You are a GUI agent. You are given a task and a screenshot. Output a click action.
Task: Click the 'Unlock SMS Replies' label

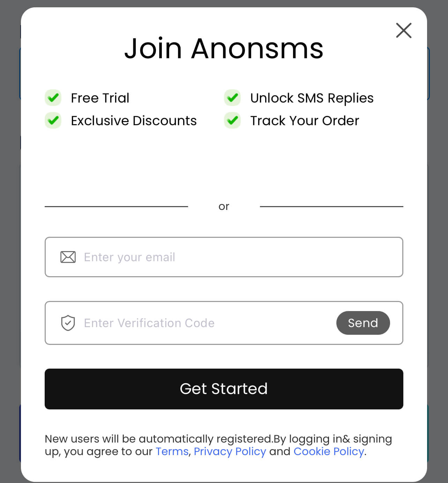(312, 98)
